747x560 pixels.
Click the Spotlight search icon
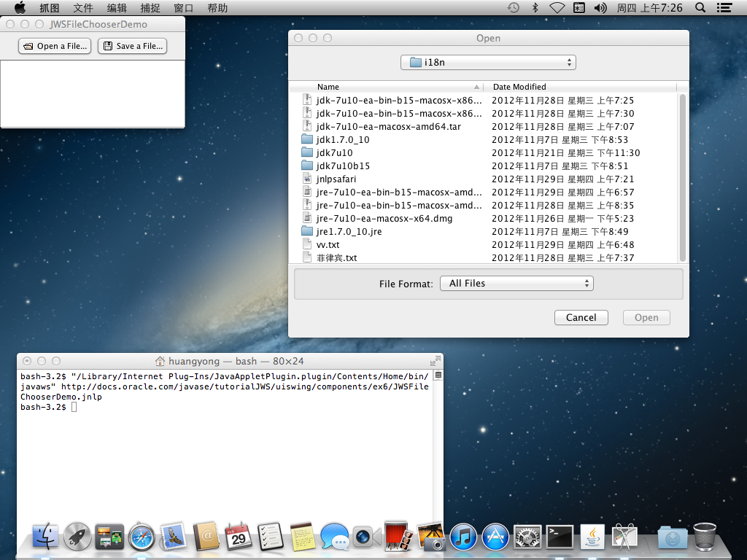pyautogui.click(x=700, y=8)
